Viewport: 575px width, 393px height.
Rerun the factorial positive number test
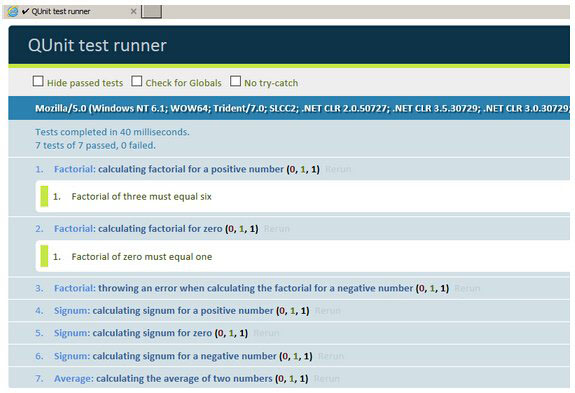338,169
